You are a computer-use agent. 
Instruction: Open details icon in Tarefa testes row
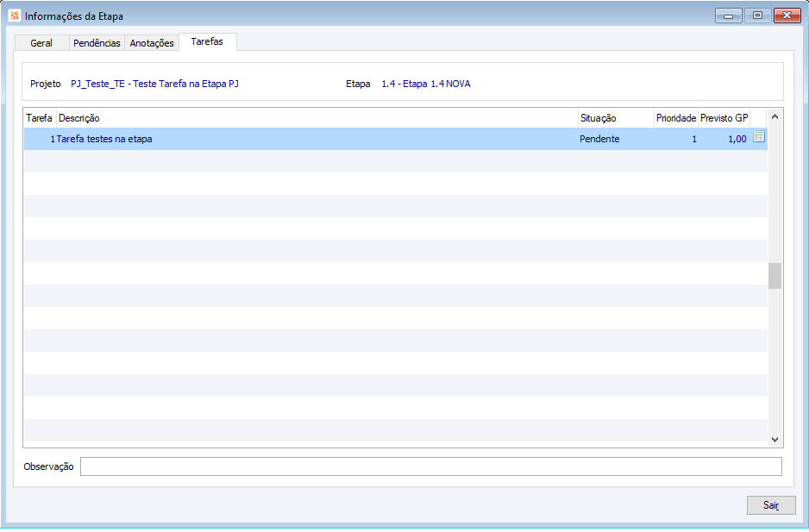tap(758, 137)
